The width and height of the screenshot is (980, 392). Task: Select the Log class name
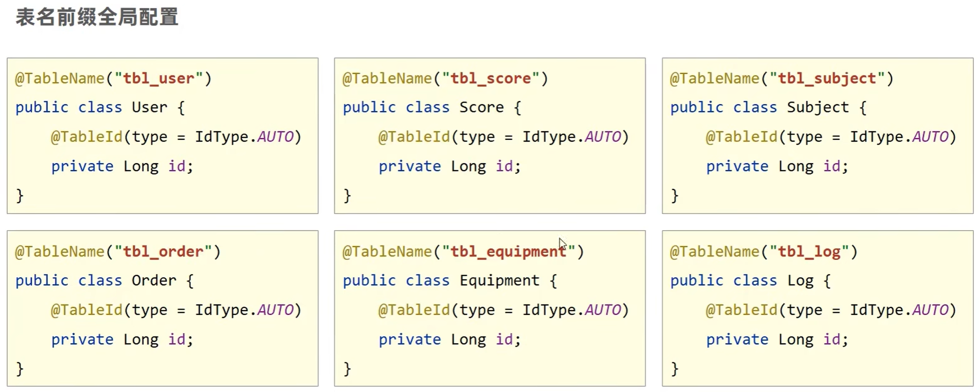tap(800, 281)
